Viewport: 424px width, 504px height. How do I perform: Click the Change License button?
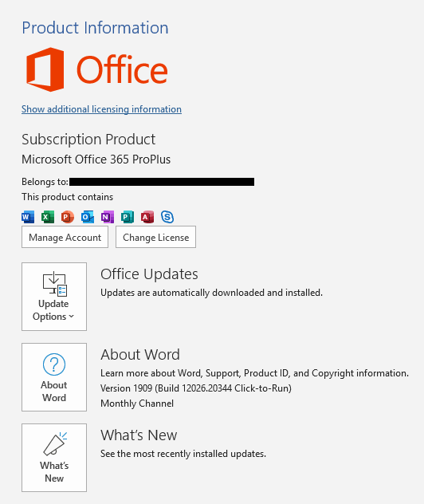pos(155,237)
